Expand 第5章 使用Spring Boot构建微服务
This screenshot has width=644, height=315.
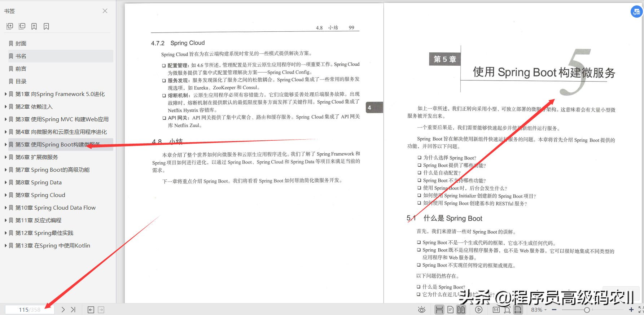point(5,144)
